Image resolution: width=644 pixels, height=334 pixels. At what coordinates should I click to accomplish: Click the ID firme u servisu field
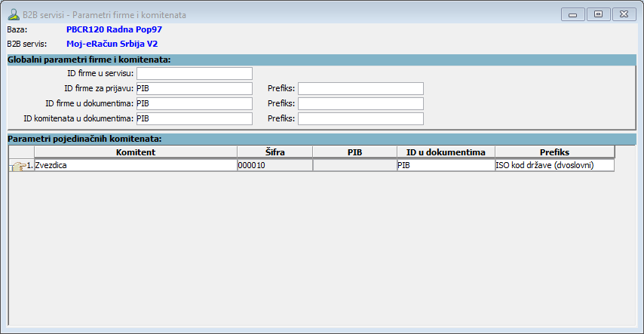point(194,73)
